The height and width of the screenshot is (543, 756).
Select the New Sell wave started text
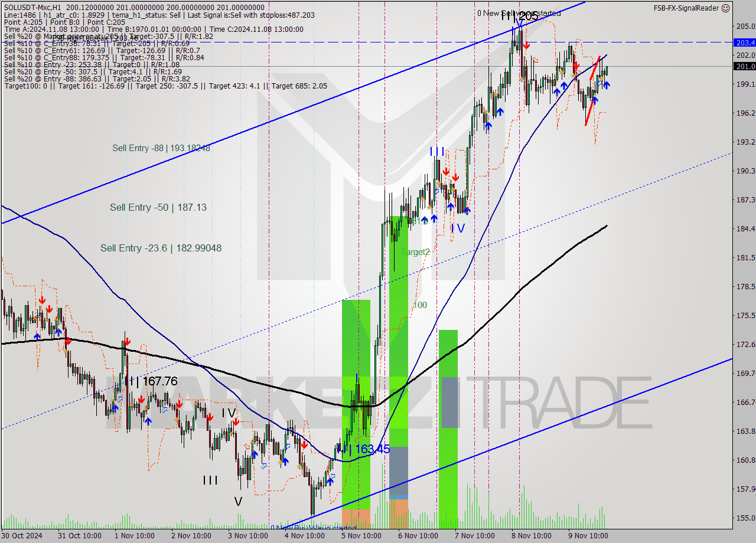coord(519,13)
